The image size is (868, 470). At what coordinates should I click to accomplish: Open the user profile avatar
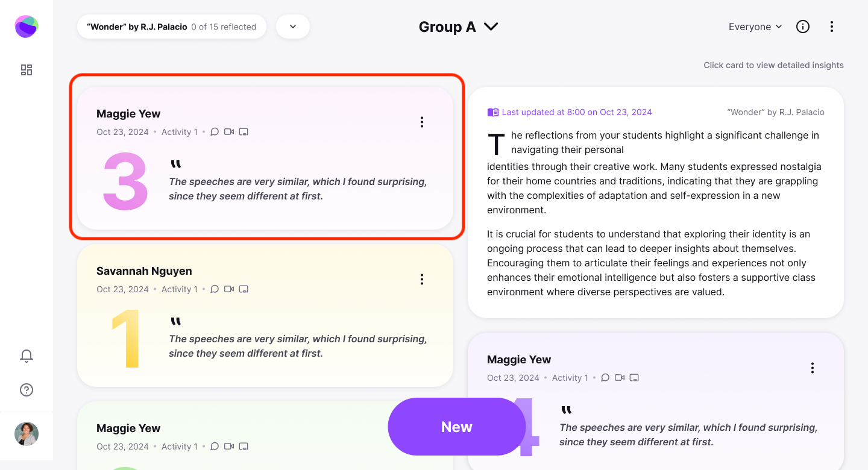point(27,434)
